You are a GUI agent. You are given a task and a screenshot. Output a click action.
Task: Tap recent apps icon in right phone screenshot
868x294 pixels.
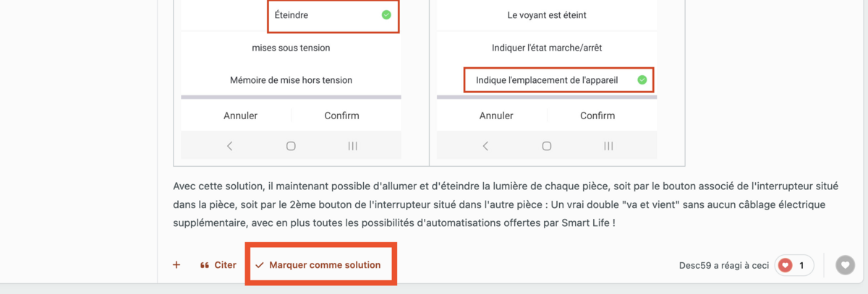point(608,146)
